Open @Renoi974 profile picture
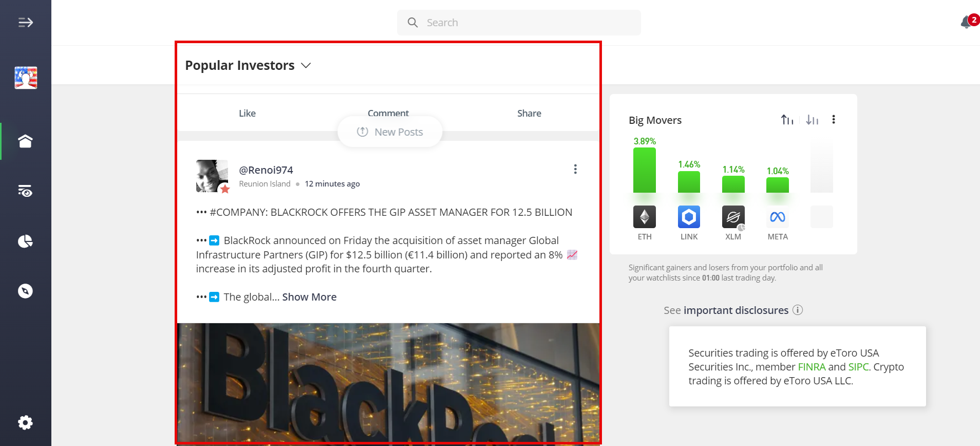 (x=212, y=176)
